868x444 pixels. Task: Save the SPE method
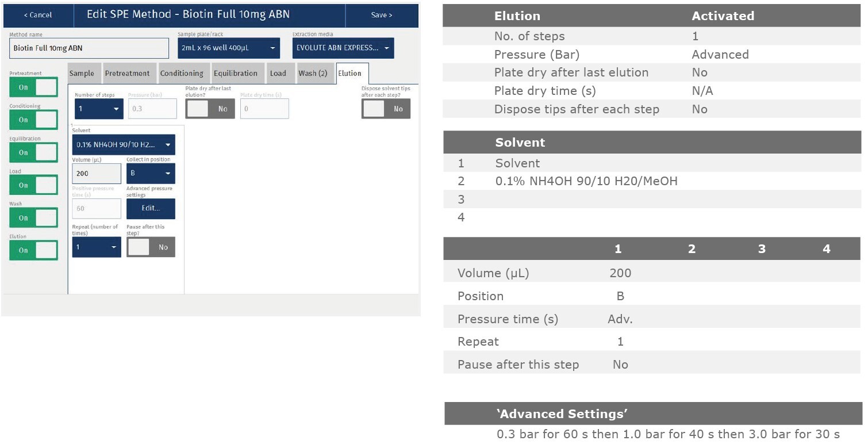[x=381, y=15]
